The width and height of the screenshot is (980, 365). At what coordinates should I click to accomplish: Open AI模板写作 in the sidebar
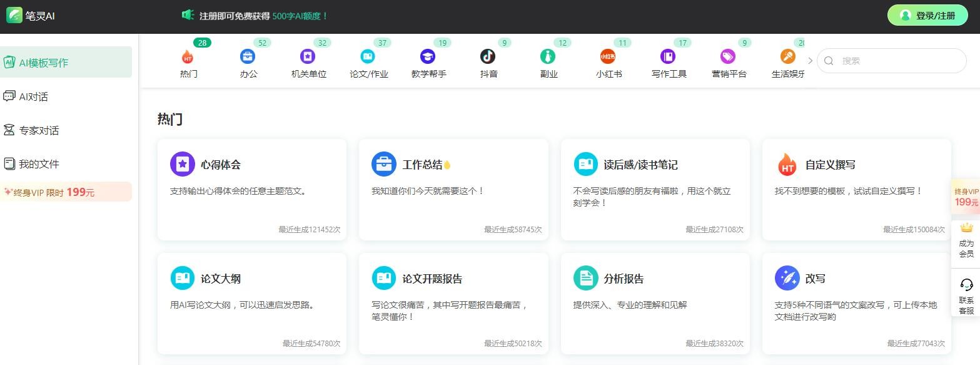point(66,62)
